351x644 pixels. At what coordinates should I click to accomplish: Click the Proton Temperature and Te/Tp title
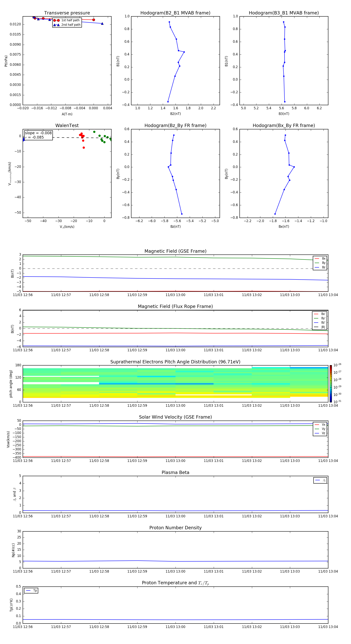tap(175, 583)
